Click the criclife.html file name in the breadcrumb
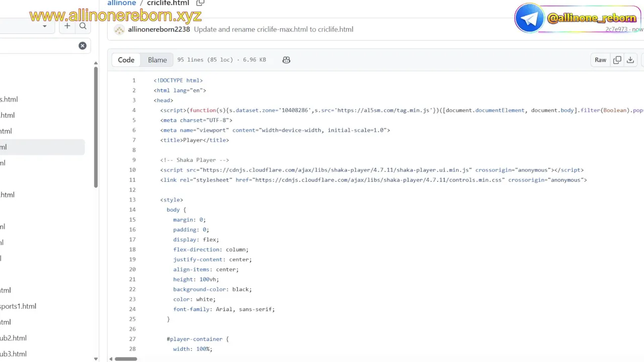This screenshot has width=644, height=362. 168,3
